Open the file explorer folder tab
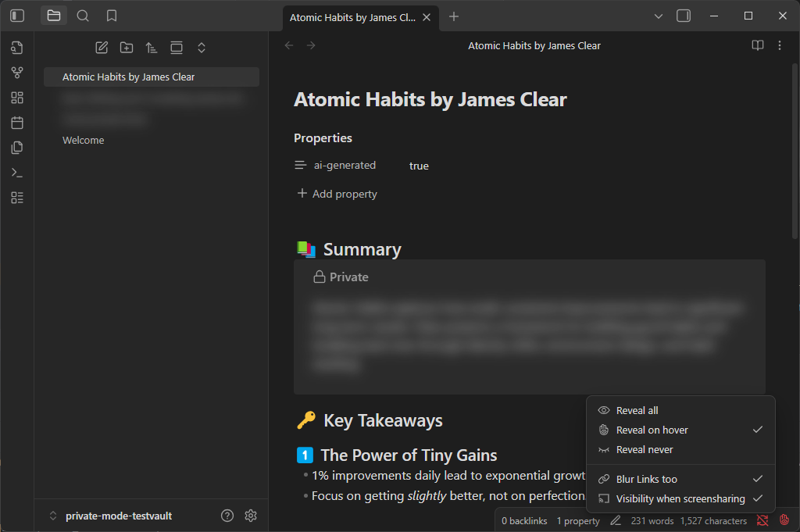The image size is (800, 532). pos(54,16)
